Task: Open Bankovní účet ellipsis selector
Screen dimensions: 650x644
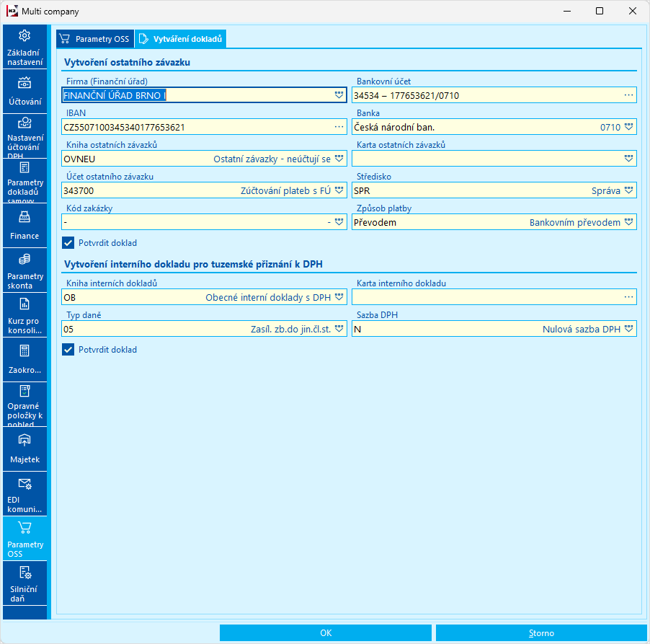Action: point(629,95)
